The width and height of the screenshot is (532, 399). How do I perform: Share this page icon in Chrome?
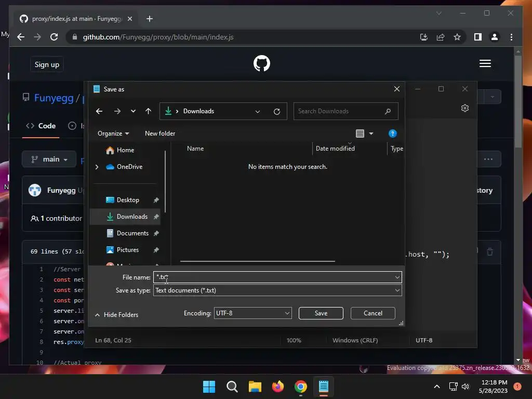(x=441, y=37)
